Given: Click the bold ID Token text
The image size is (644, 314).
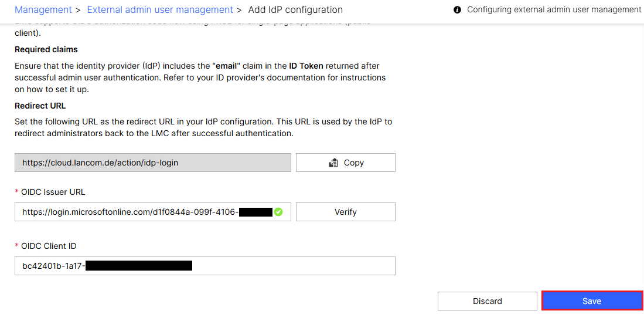Looking at the screenshot, I should point(306,66).
